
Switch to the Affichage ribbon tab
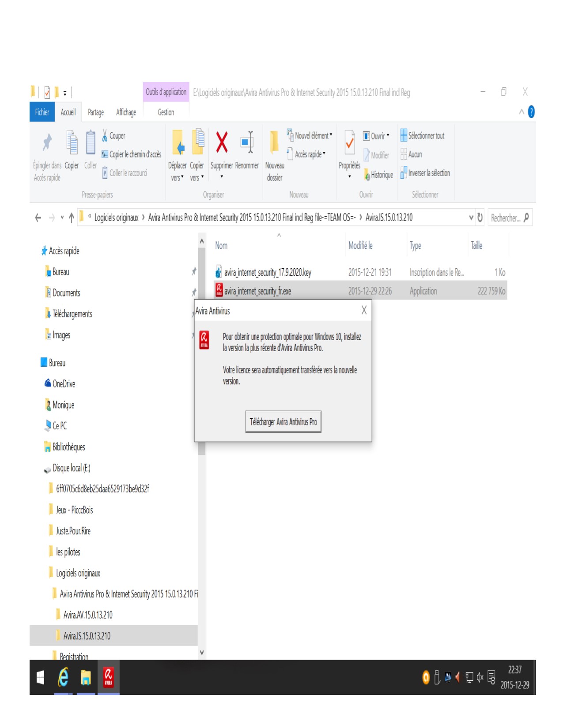pos(126,113)
